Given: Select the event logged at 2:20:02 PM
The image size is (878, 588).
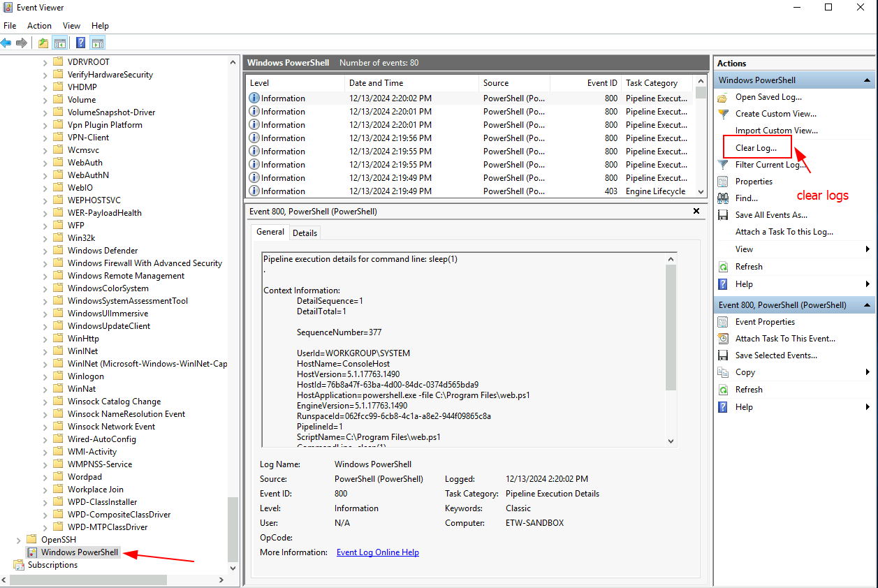Looking at the screenshot, I should click(471, 98).
